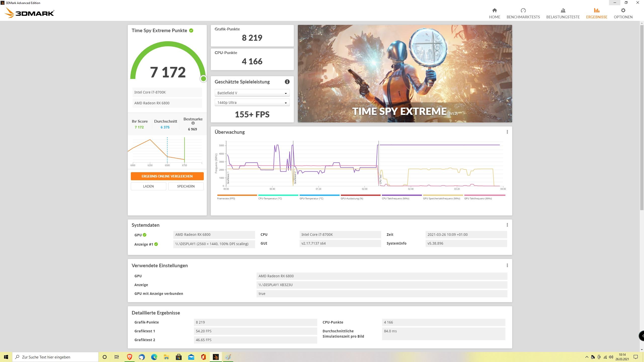Image resolution: width=644 pixels, height=362 pixels.
Task: Open the Optionen settings tab
Action: coord(623,13)
